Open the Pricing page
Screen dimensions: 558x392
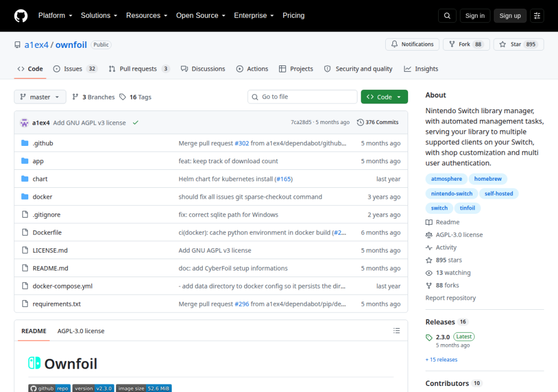(x=294, y=16)
